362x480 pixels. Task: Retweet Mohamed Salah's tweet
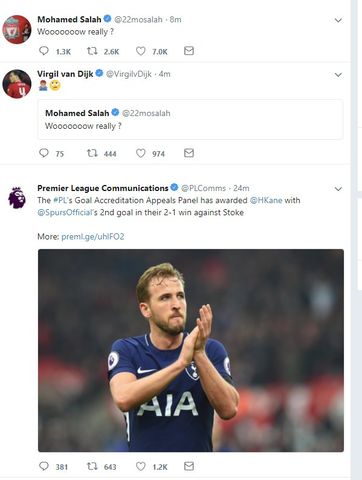(x=92, y=51)
